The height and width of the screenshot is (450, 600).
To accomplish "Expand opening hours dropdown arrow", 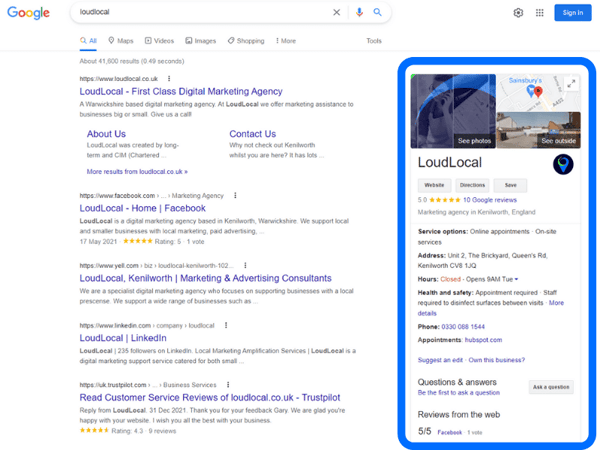I will (517, 279).
